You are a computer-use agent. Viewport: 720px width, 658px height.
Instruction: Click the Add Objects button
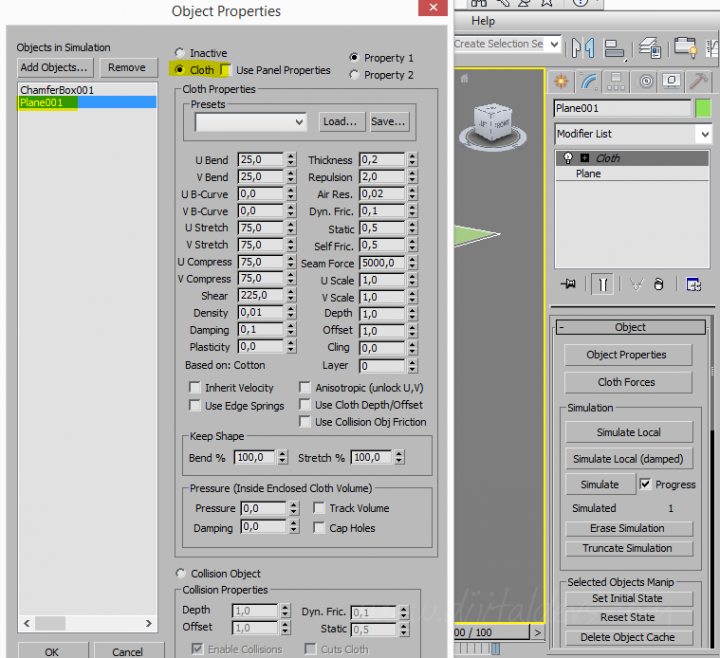(54, 67)
